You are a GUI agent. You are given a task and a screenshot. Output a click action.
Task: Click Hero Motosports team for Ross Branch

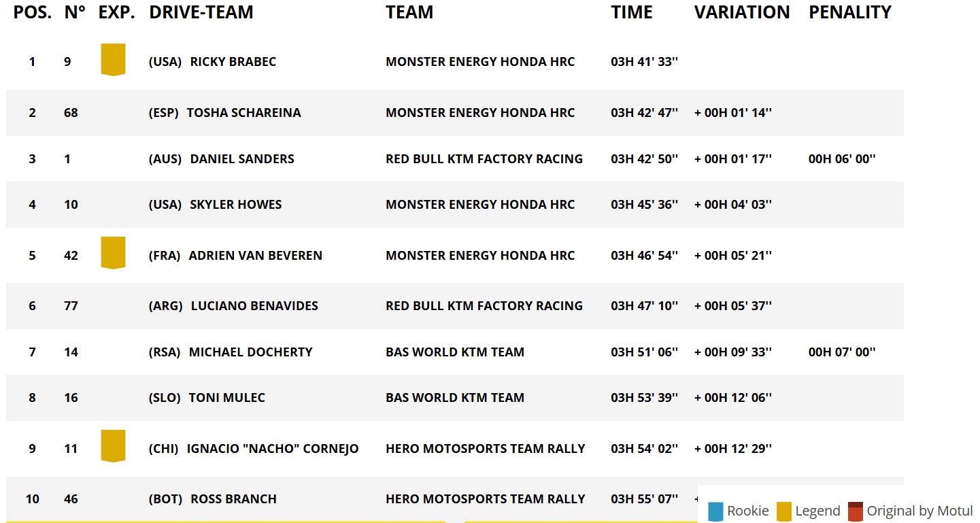(485, 499)
